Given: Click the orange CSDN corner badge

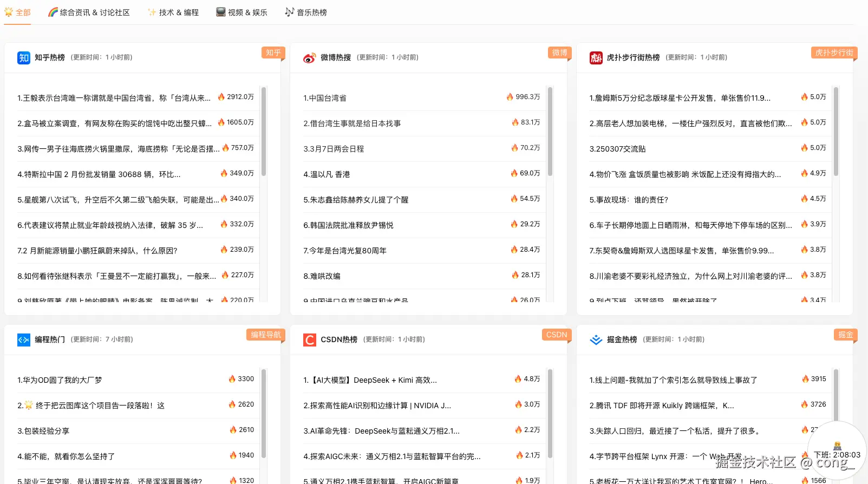Looking at the screenshot, I should tap(556, 335).
